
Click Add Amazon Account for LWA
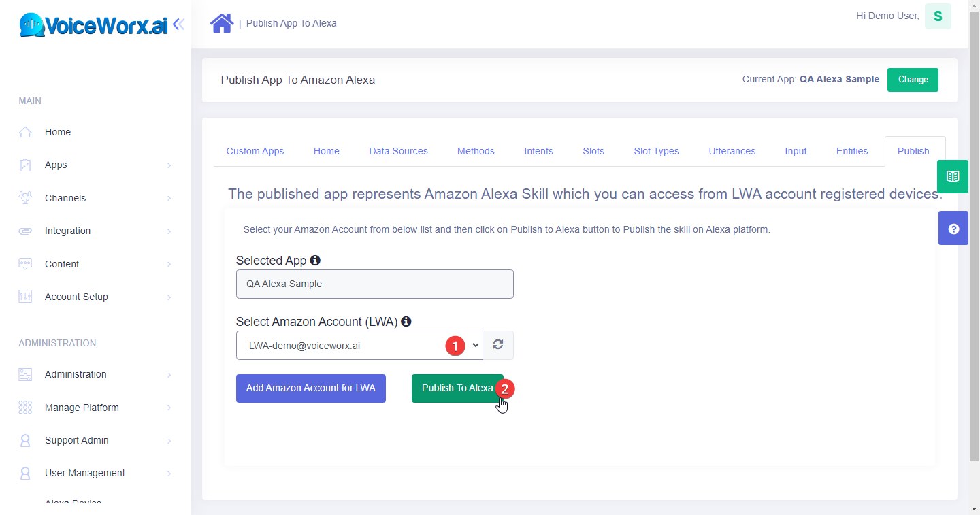pos(311,388)
